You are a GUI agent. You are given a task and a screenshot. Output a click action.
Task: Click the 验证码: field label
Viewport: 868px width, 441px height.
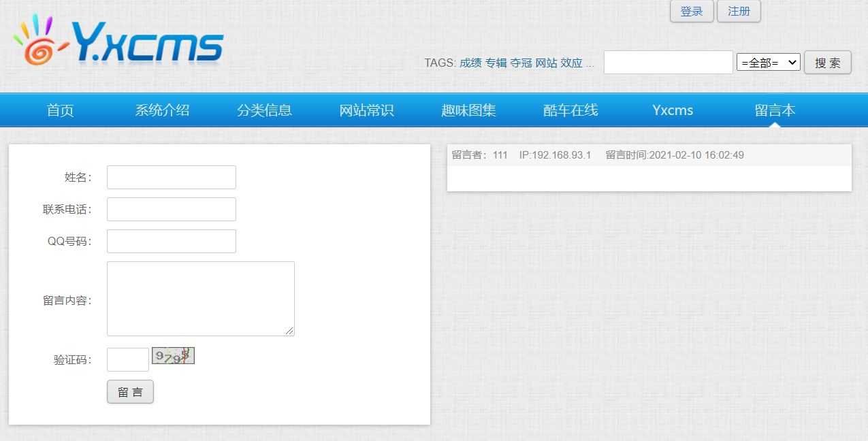coord(73,360)
